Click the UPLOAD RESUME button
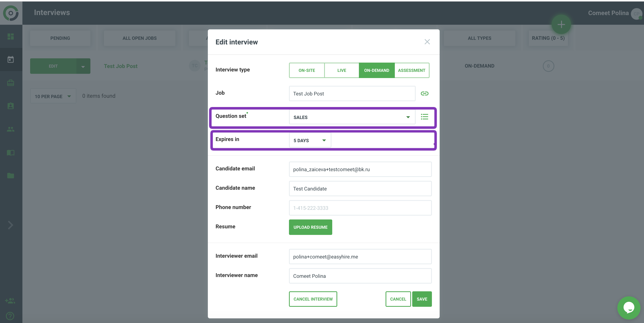The width and height of the screenshot is (644, 323). [x=310, y=227]
